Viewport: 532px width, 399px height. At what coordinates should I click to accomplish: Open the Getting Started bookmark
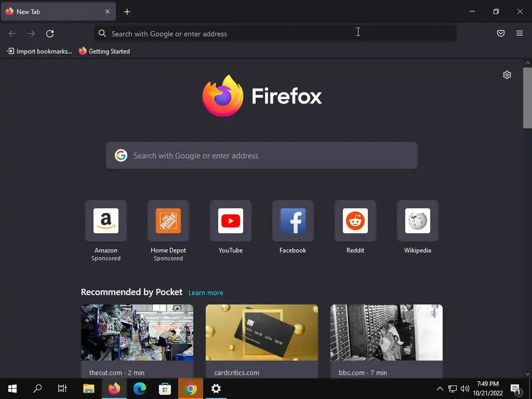[x=104, y=51]
